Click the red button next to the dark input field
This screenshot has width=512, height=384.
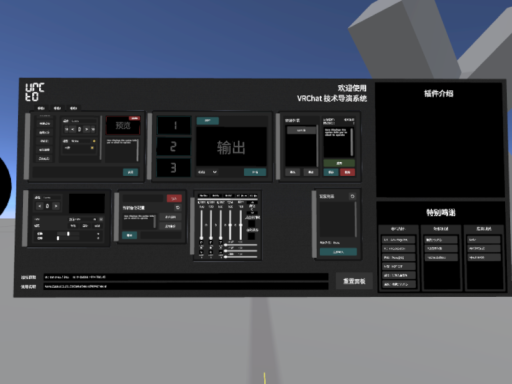click(x=174, y=198)
